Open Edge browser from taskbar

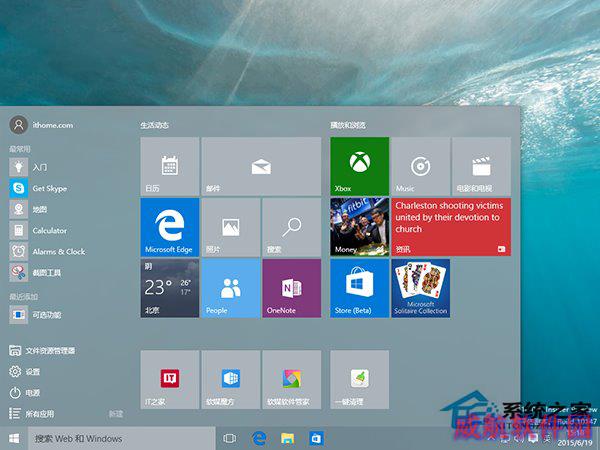[259, 439]
